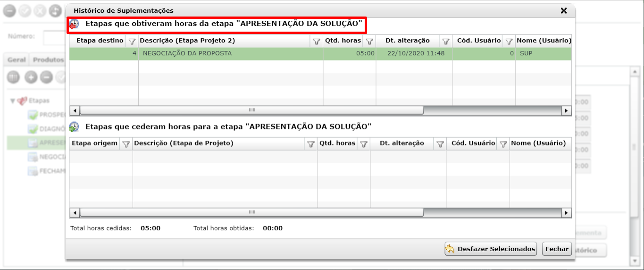Viewport: 644px width, 270px height.
Task: Click the Número input field in background
Action: (x=54, y=37)
